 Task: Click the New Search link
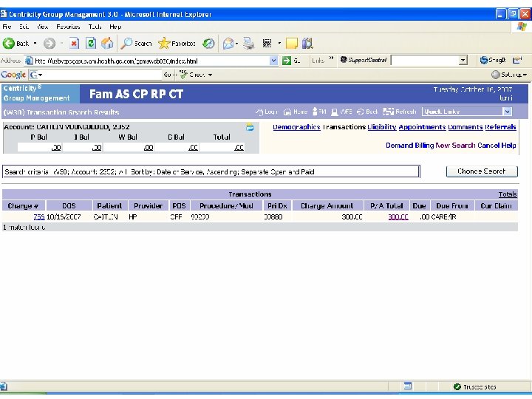455,146
